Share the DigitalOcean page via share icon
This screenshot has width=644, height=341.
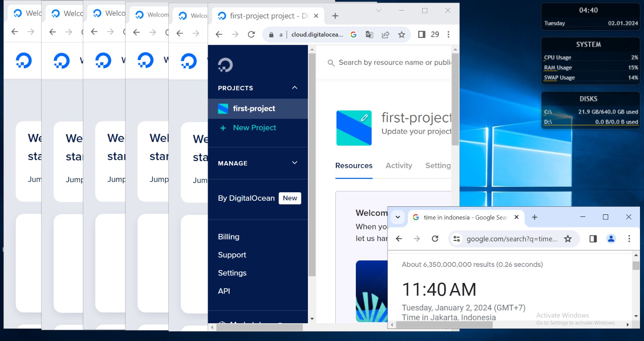click(386, 35)
